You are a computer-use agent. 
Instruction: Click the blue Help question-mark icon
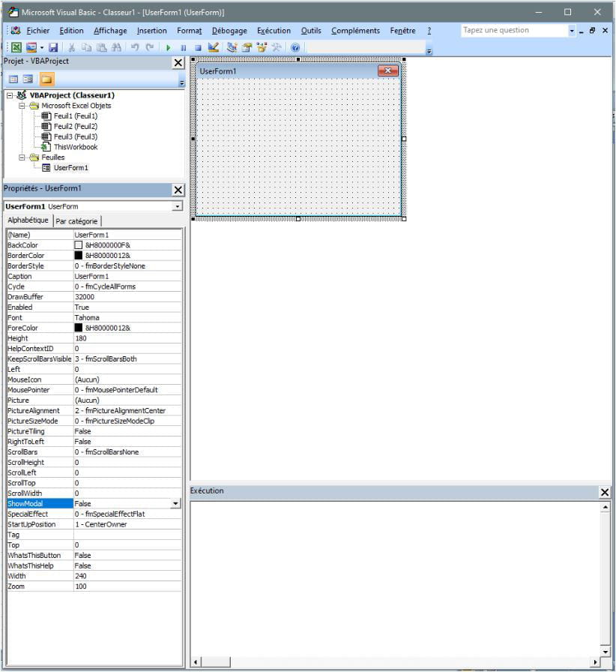click(x=295, y=47)
